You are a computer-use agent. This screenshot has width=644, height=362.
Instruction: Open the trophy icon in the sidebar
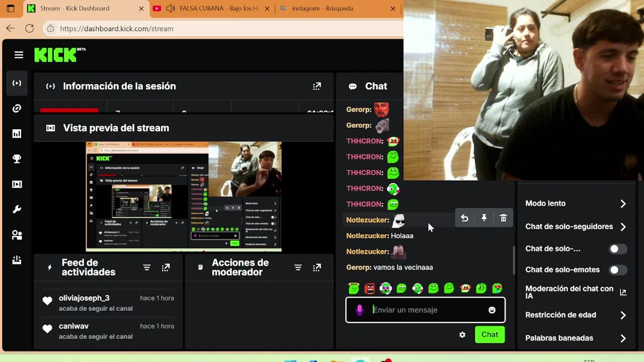point(17,159)
